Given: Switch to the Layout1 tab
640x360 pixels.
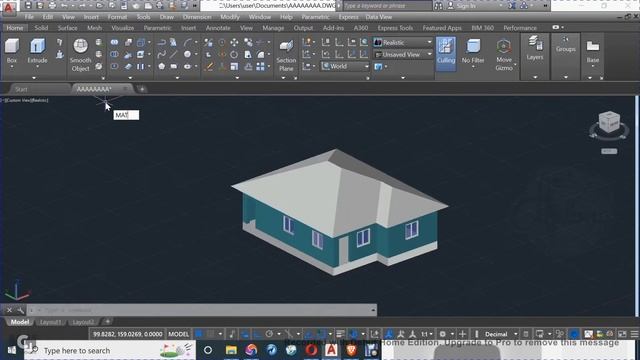Looking at the screenshot, I should click(51, 322).
